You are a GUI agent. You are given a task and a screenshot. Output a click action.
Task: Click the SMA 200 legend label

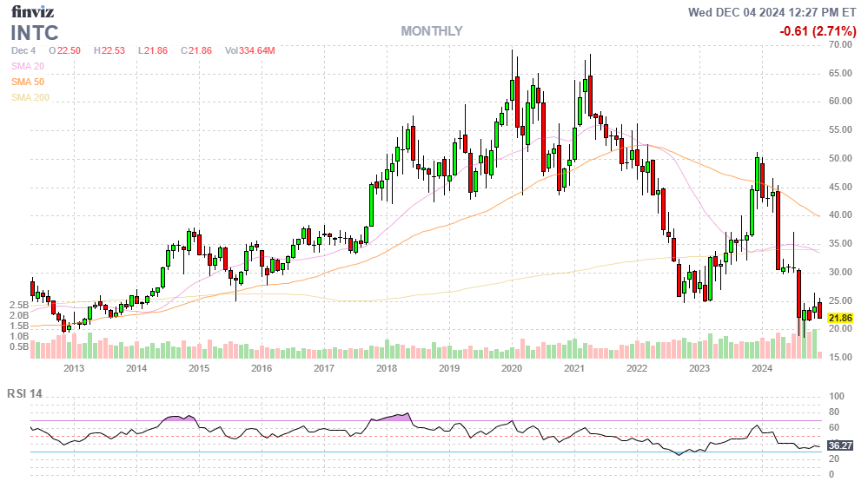(x=30, y=97)
